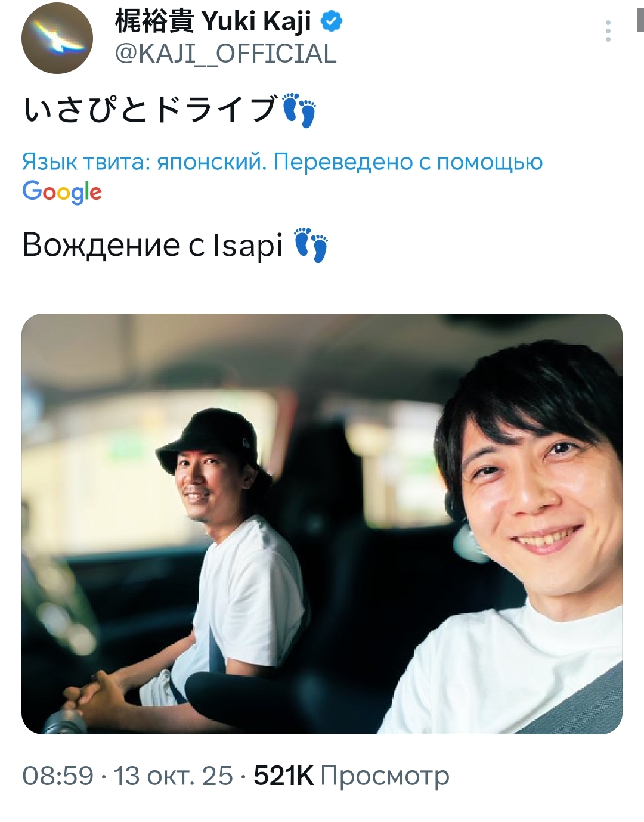Viewport: 644px width, 822px height.
Task: Tap the 521K view count
Action: tap(283, 776)
